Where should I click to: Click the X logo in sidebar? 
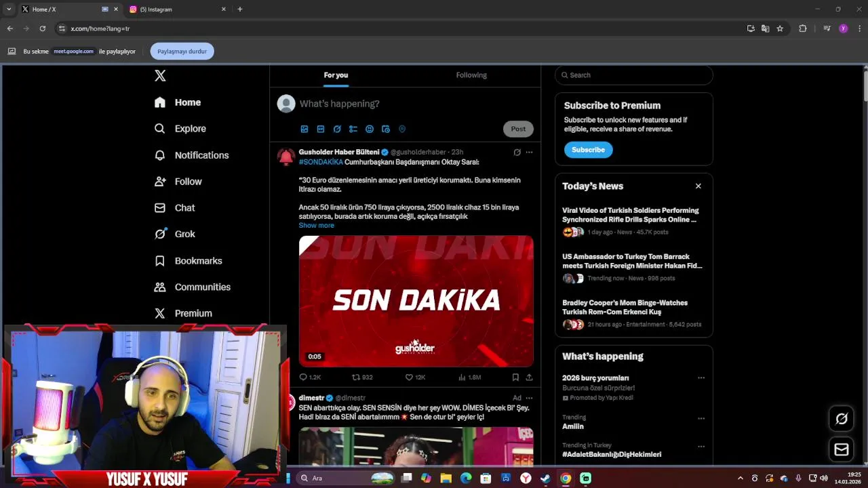(x=160, y=75)
